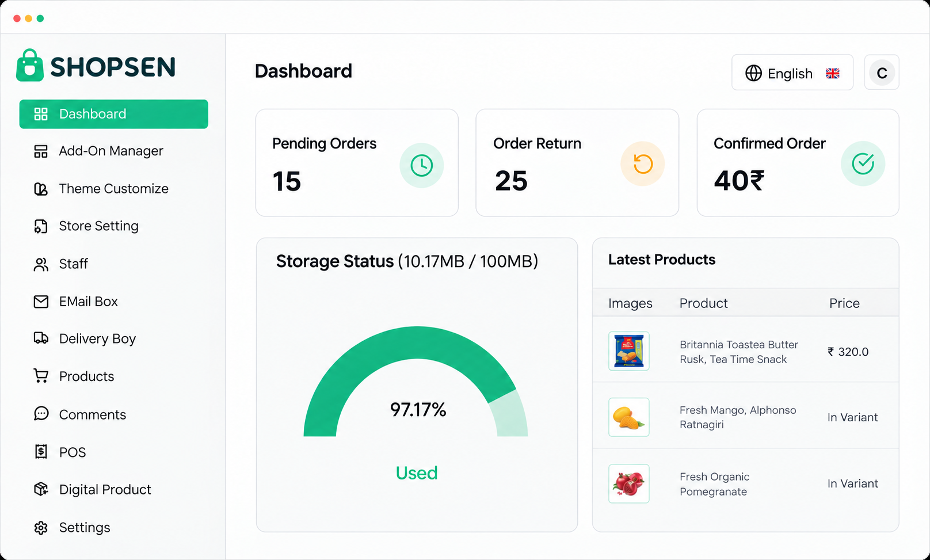Click the Staff people icon

[41, 264]
